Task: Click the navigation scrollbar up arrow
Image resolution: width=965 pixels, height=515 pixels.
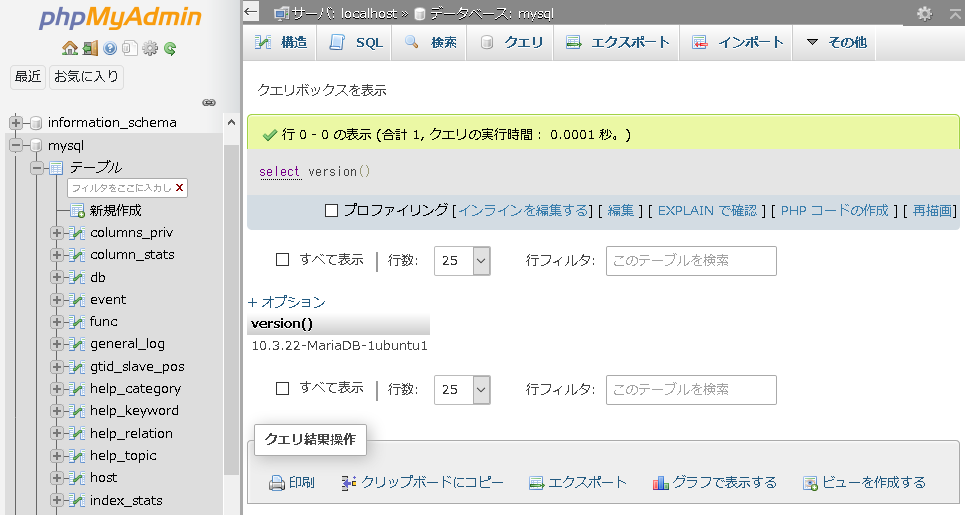Action: [231, 122]
